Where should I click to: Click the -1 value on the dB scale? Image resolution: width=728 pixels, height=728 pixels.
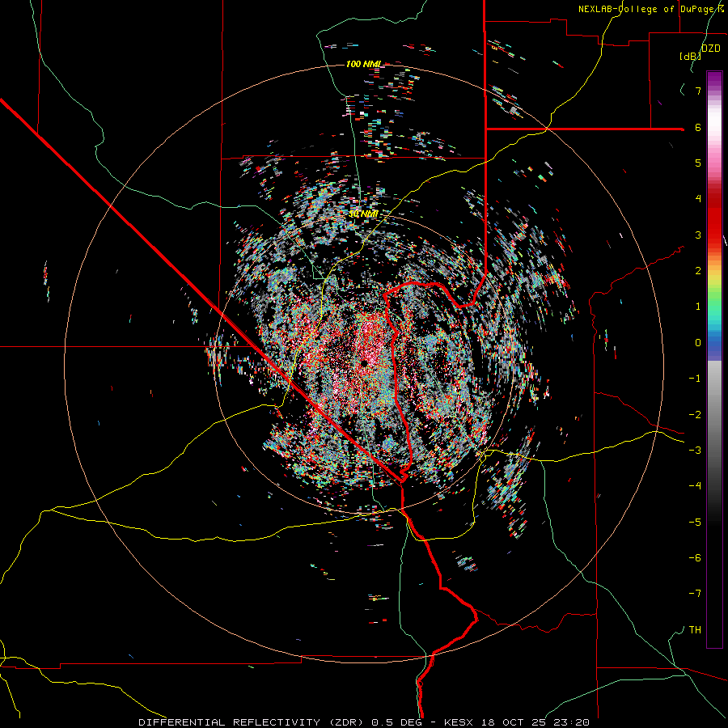695,379
